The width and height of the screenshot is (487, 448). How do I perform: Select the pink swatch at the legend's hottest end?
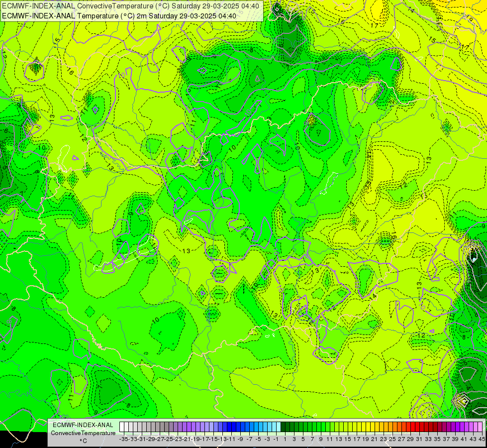point(480,427)
